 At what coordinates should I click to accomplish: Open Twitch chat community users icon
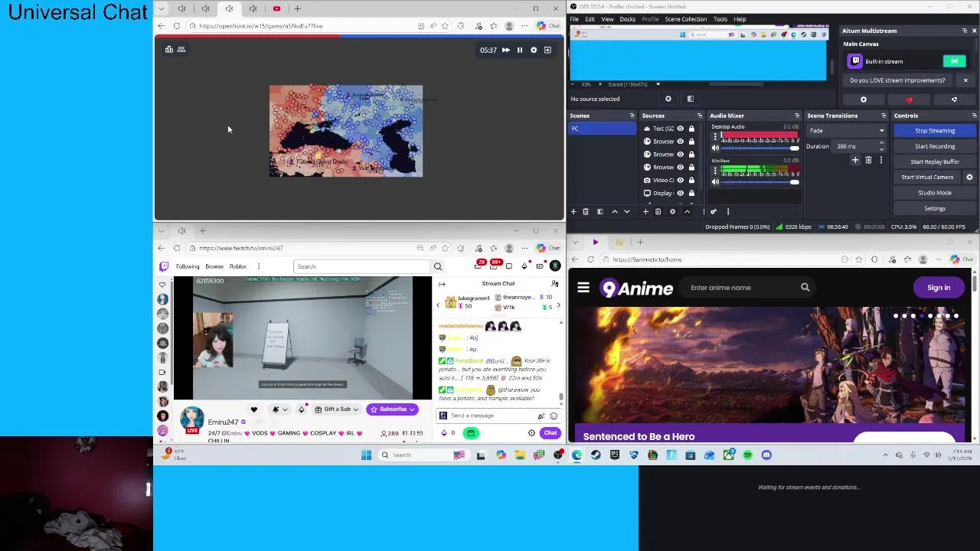tap(555, 284)
